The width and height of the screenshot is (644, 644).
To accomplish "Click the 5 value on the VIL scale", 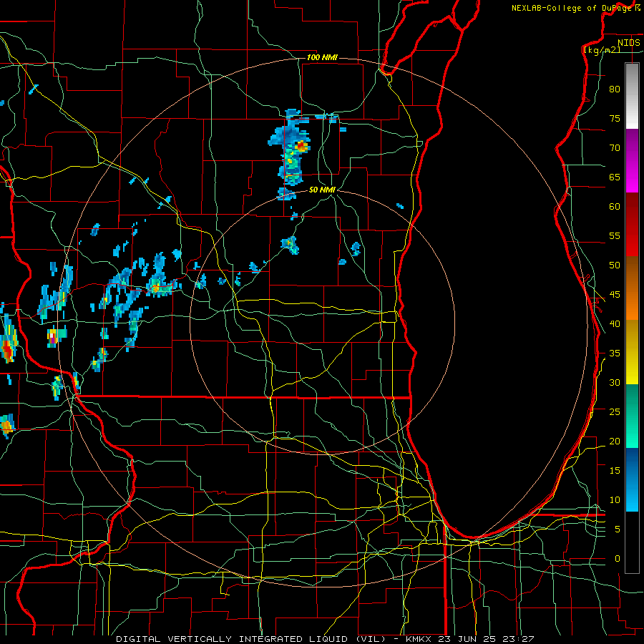I will [617, 529].
